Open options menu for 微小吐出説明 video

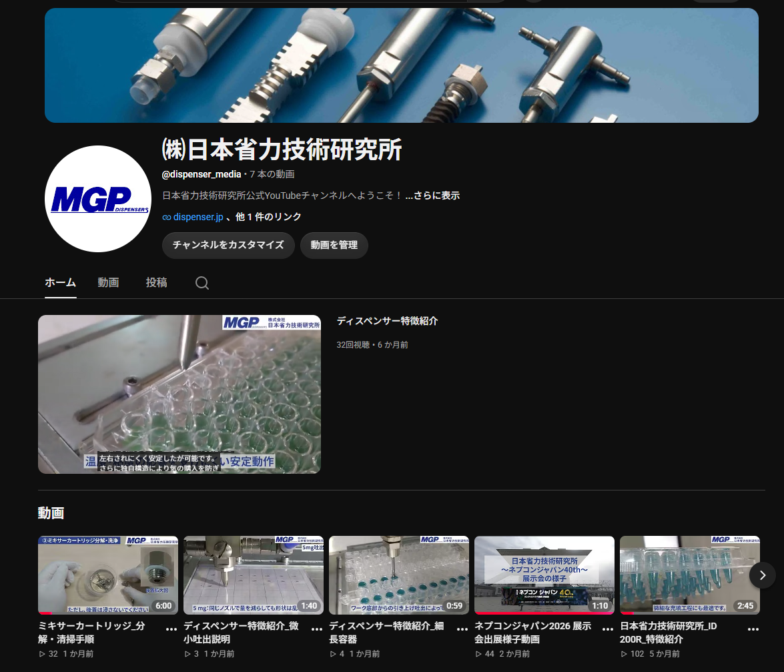click(x=317, y=629)
